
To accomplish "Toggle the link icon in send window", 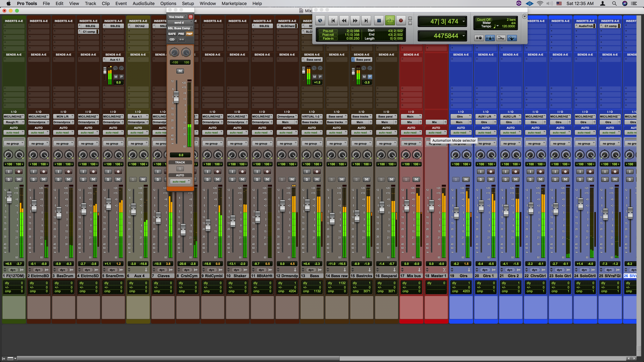I will 172,39.
